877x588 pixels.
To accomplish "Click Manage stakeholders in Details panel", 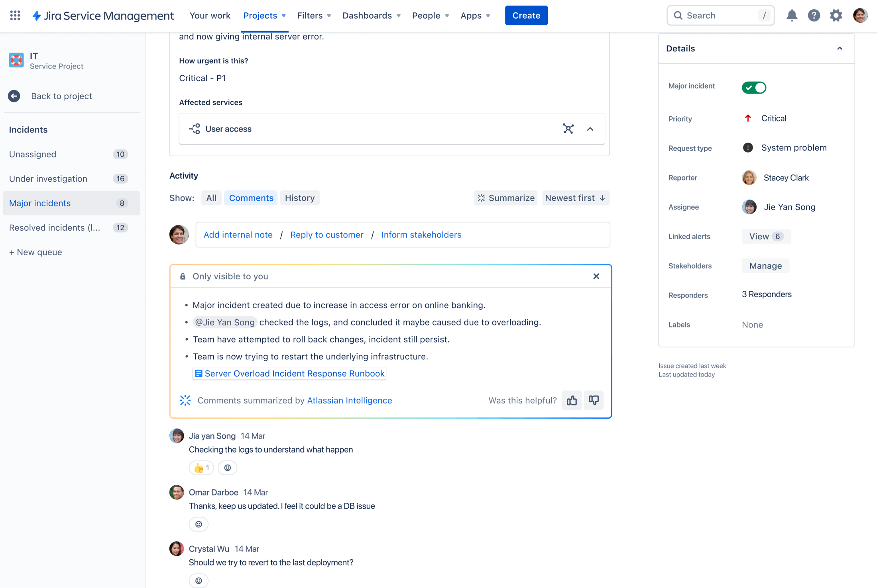I will click(x=765, y=266).
